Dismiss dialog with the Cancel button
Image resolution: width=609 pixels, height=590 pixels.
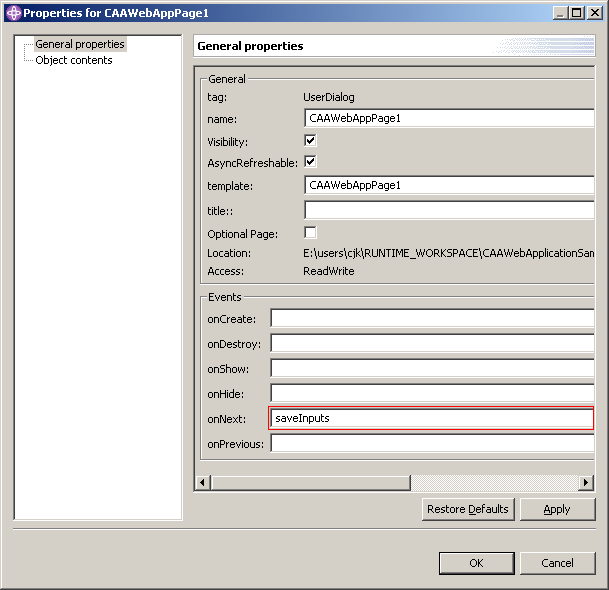point(557,563)
